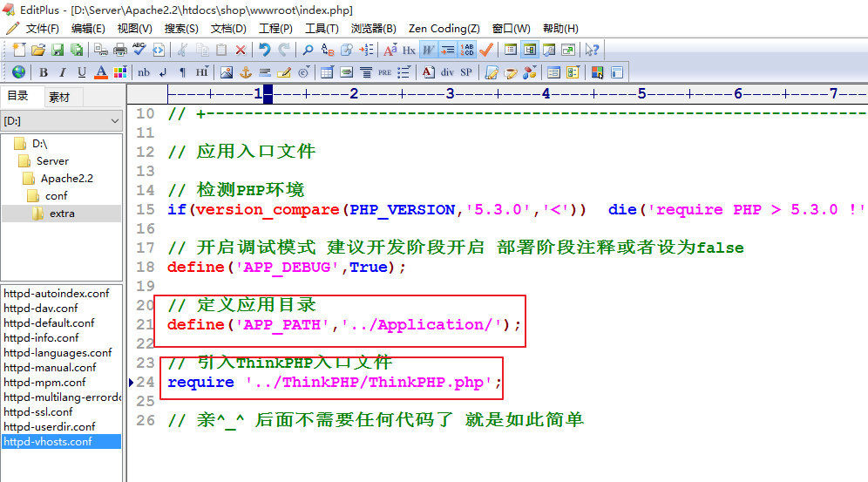The image size is (868, 482).
Task: Click the View in browser globe icon
Action: pyautogui.click(x=18, y=72)
